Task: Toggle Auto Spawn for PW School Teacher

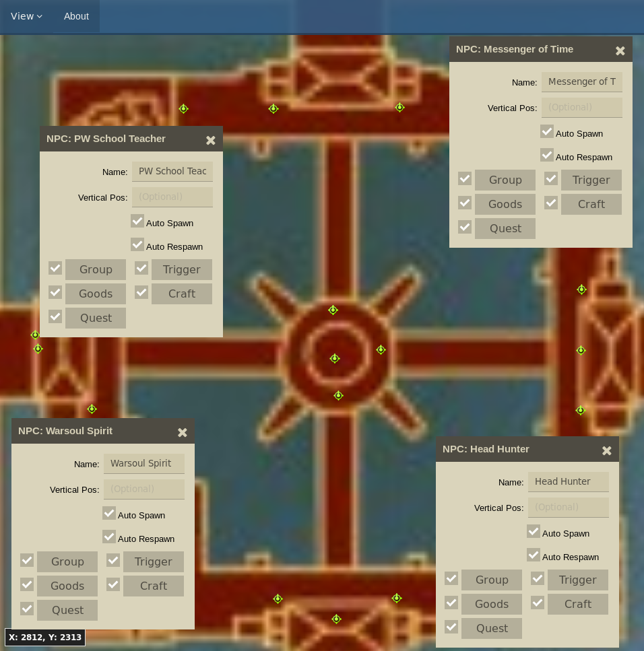Action: [137, 221]
